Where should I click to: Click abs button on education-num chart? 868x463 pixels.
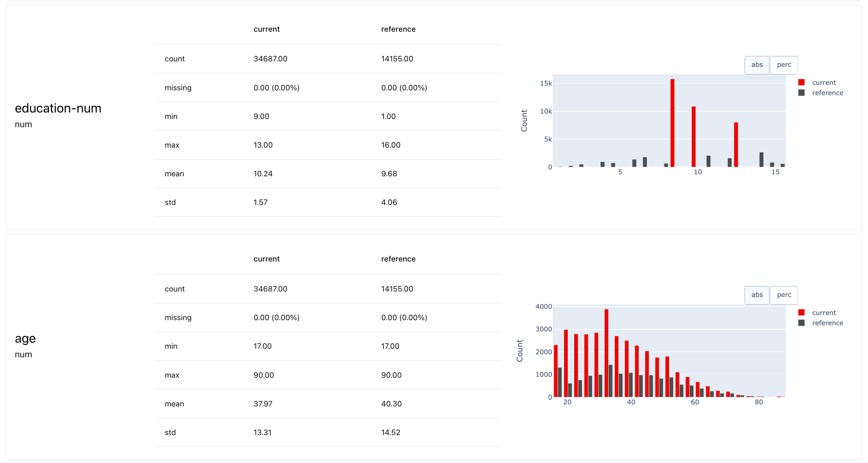pos(756,65)
